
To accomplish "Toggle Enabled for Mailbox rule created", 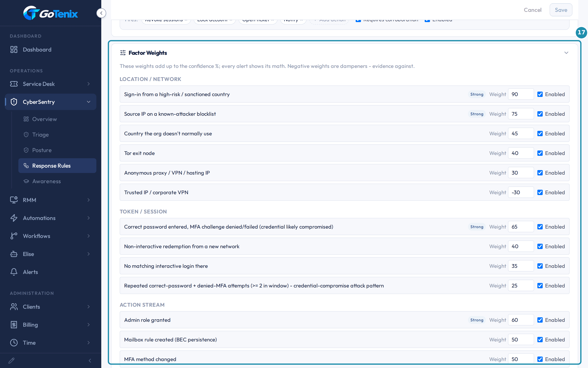I will coord(540,340).
